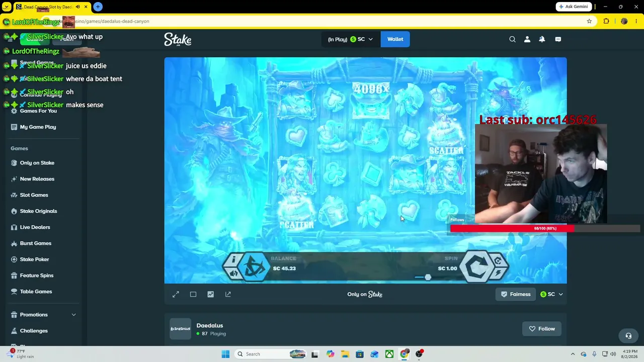Open the In Play SC balance dropdown
The image size is (644, 362).
[350, 39]
